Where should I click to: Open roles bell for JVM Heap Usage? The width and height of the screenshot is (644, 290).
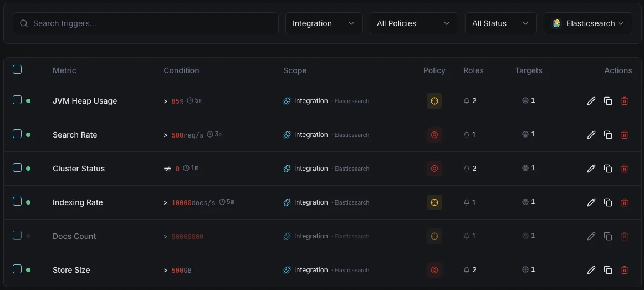(x=467, y=101)
